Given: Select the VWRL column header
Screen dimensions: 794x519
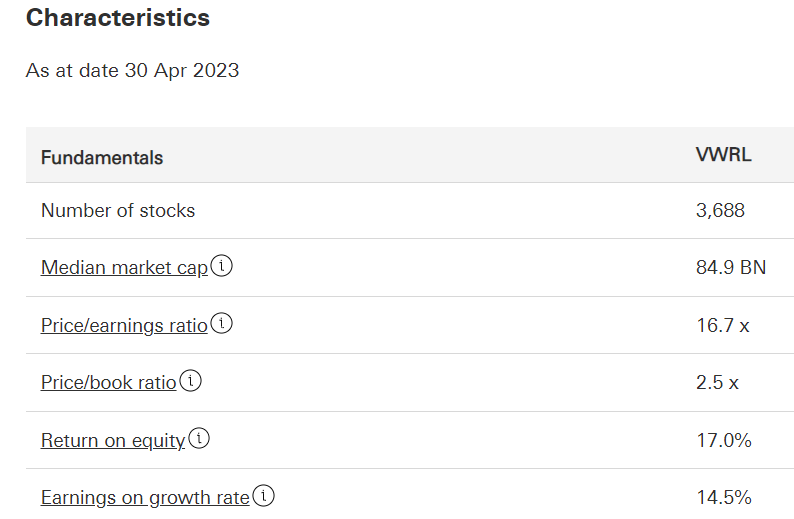Looking at the screenshot, I should pos(723,155).
